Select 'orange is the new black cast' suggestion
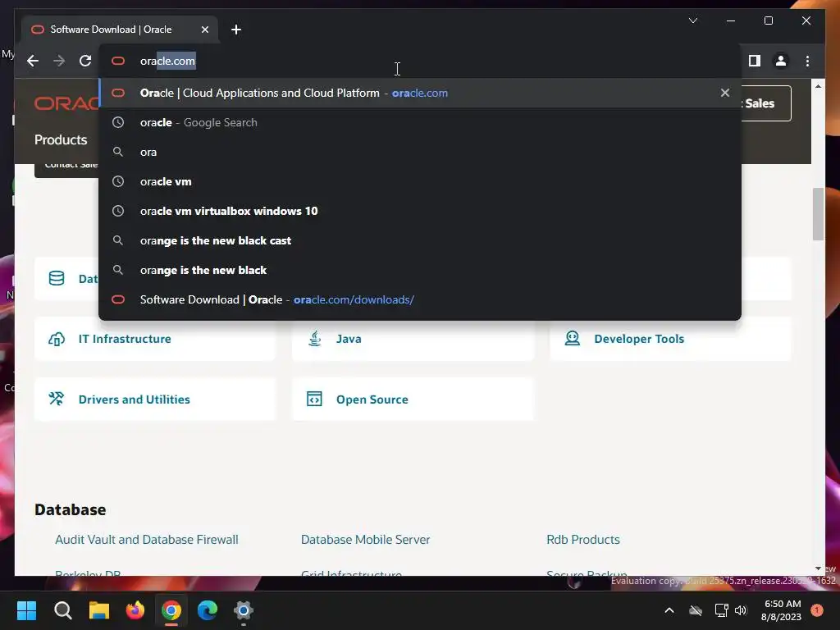Image resolution: width=840 pixels, height=630 pixels. click(x=420, y=240)
